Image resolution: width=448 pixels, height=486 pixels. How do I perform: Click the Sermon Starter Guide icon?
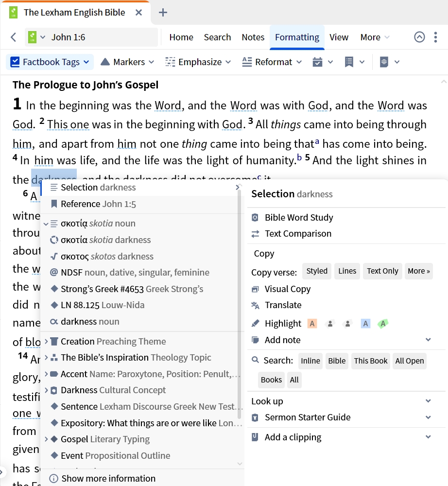pyautogui.click(x=255, y=417)
